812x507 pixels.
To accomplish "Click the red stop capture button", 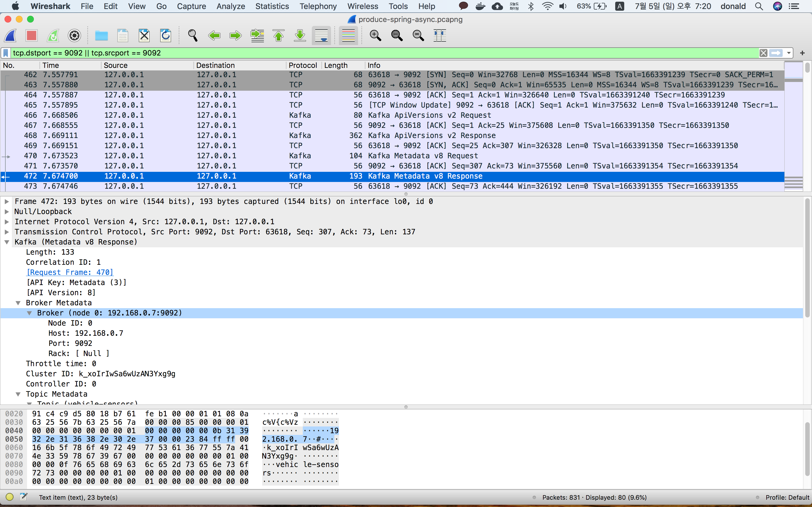I will pyautogui.click(x=32, y=35).
